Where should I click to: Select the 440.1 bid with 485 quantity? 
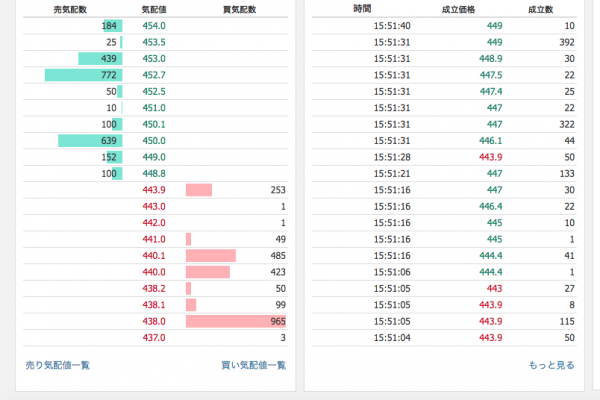[155, 255]
